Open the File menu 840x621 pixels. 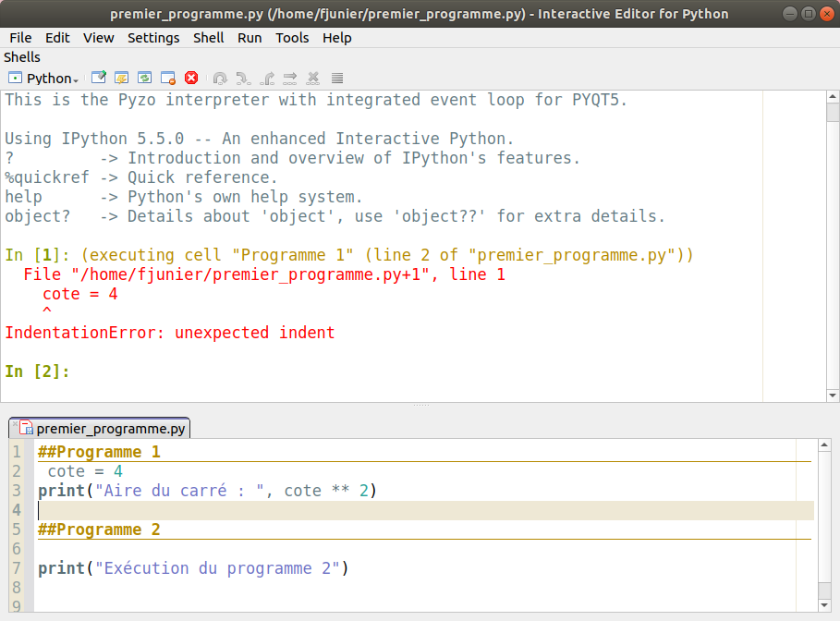pos(20,38)
